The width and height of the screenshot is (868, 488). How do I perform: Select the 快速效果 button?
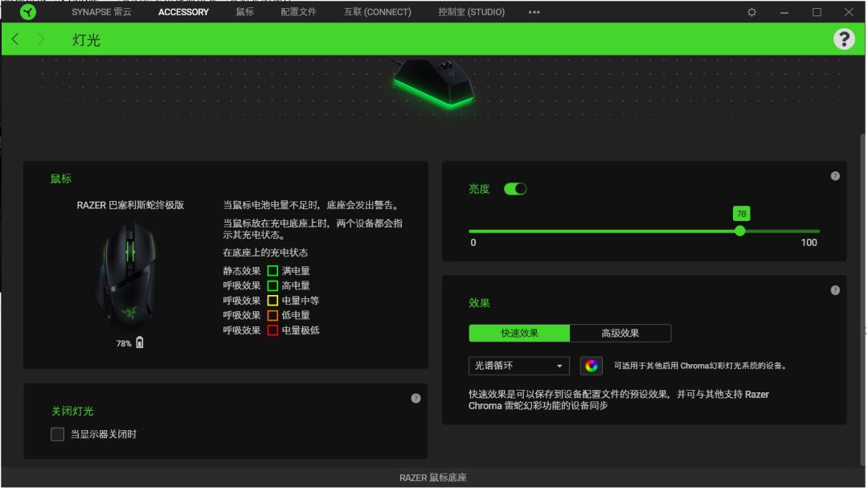click(519, 333)
